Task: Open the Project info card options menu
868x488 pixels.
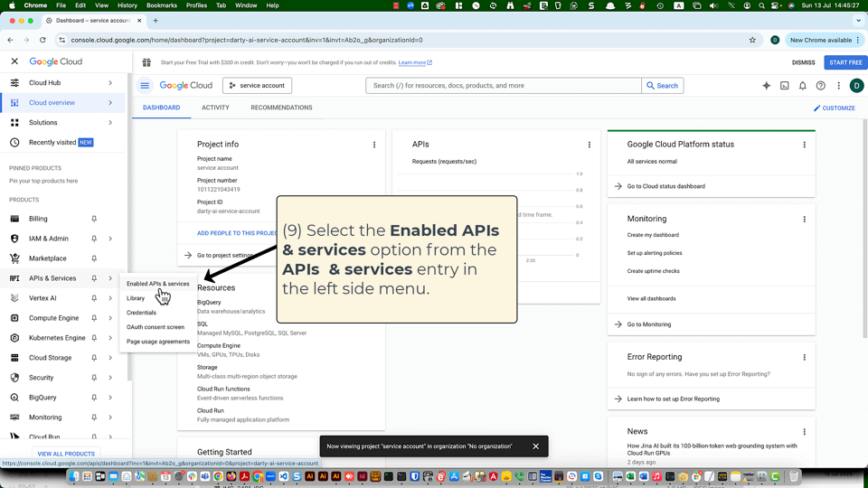Action: pos(374,145)
